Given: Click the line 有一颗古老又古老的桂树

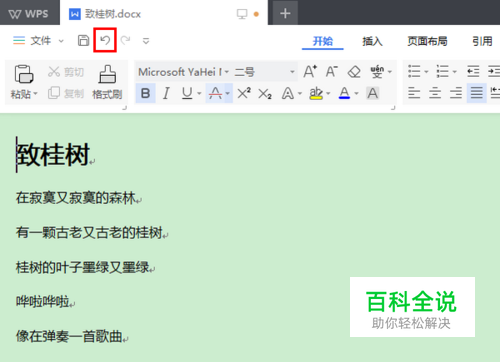Looking at the screenshot, I should click(89, 233).
